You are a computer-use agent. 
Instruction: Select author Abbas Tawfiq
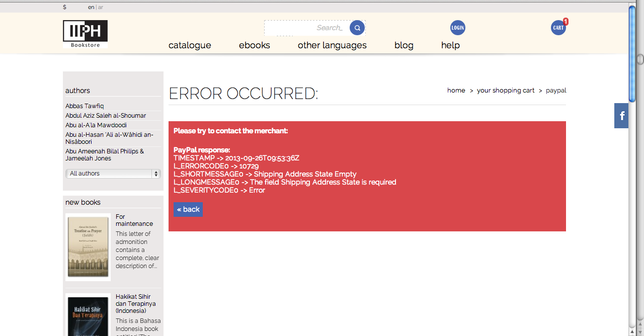pyautogui.click(x=85, y=106)
